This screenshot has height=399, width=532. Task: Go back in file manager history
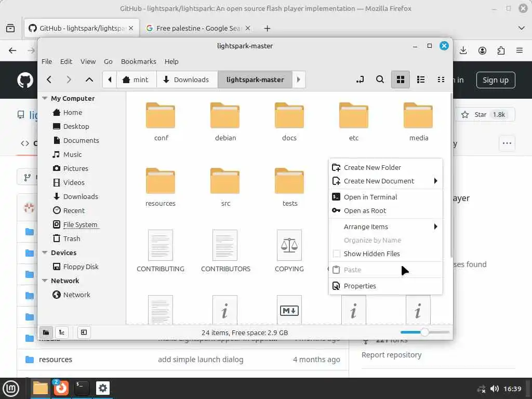coord(49,79)
